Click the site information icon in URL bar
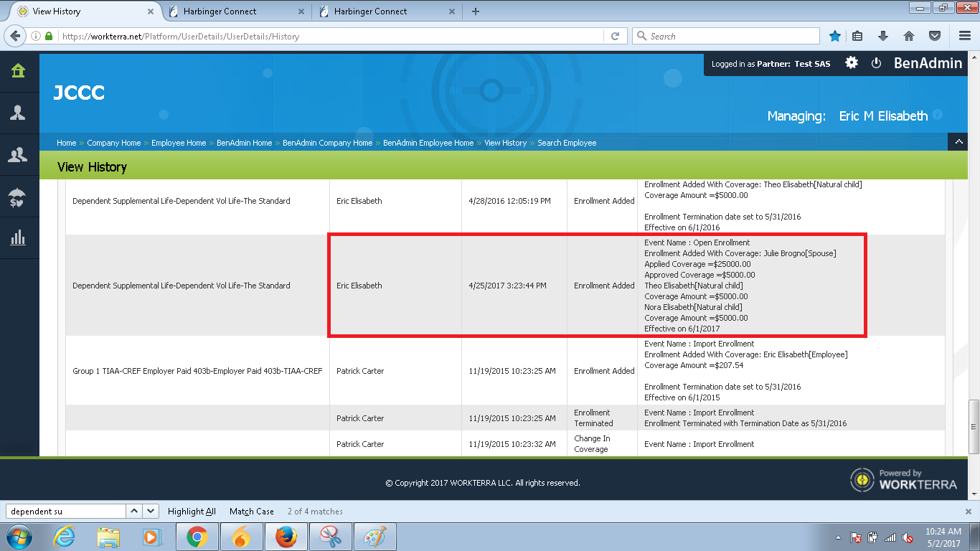Screen dimensions: 980x551 36,36
